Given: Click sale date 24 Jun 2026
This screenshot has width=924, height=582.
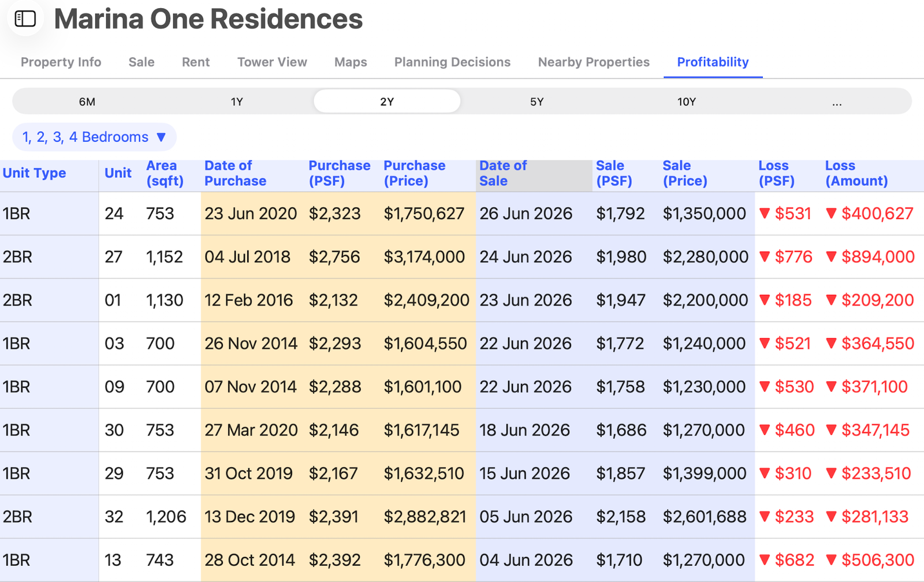Looking at the screenshot, I should point(526,257).
